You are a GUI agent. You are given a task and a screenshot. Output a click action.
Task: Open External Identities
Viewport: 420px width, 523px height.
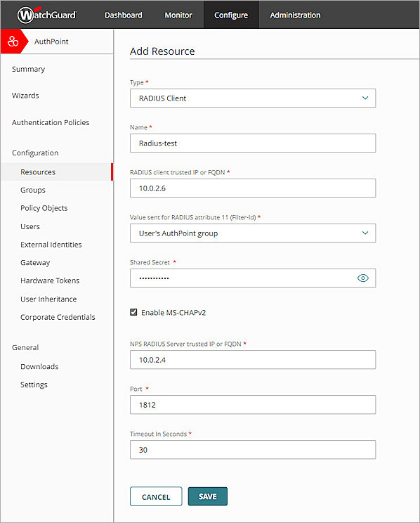tap(51, 245)
